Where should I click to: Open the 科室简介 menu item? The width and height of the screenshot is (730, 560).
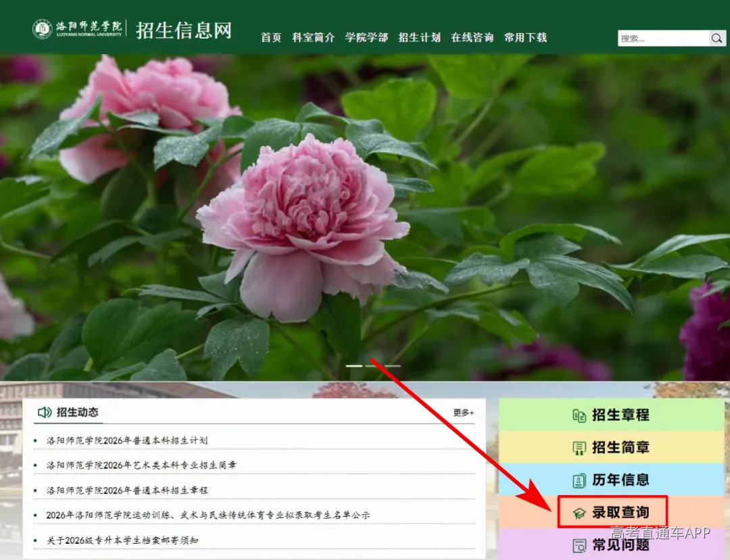(314, 38)
